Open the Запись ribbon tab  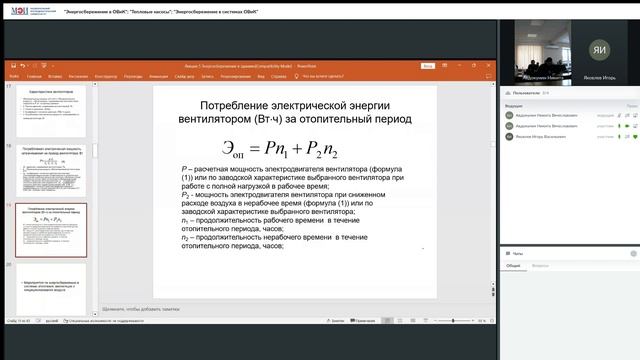coord(207,76)
